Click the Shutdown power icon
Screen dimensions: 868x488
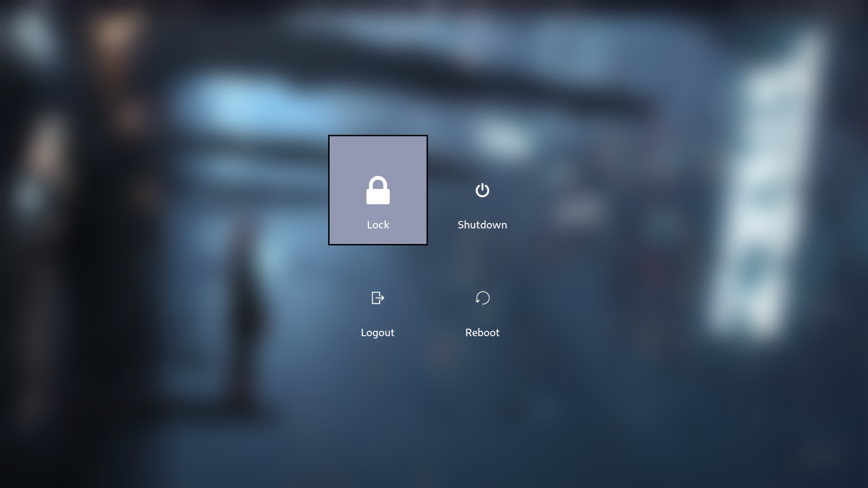482,190
